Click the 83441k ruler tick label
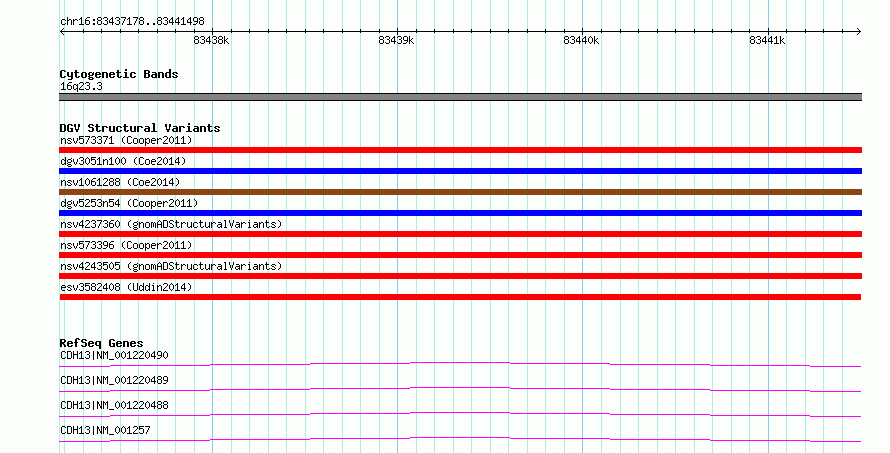This screenshot has width=890, height=453. point(767,40)
